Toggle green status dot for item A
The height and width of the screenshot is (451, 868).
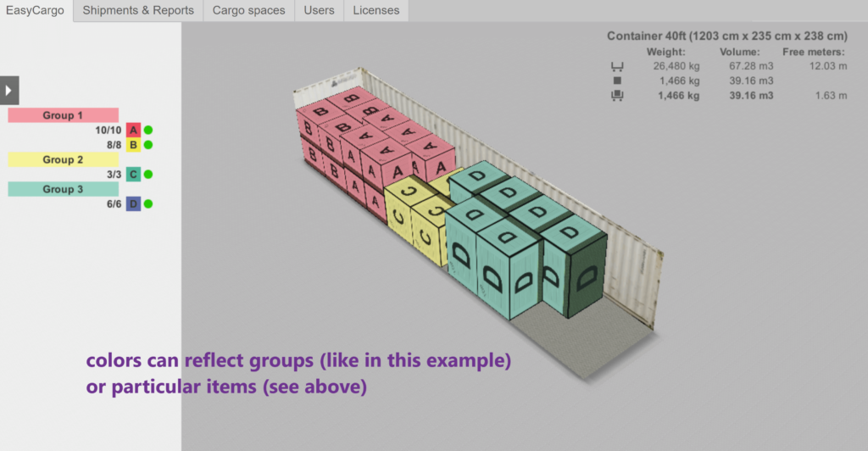click(148, 131)
